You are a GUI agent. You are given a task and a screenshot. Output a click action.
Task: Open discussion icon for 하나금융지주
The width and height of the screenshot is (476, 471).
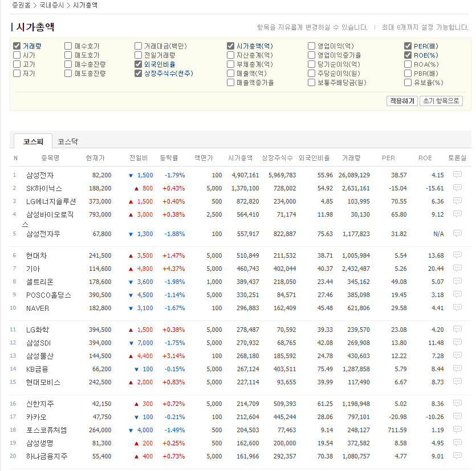(457, 456)
